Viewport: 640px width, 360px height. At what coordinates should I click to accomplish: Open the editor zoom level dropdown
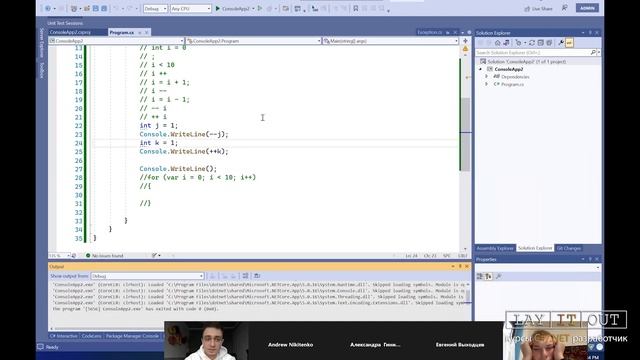click(60, 256)
